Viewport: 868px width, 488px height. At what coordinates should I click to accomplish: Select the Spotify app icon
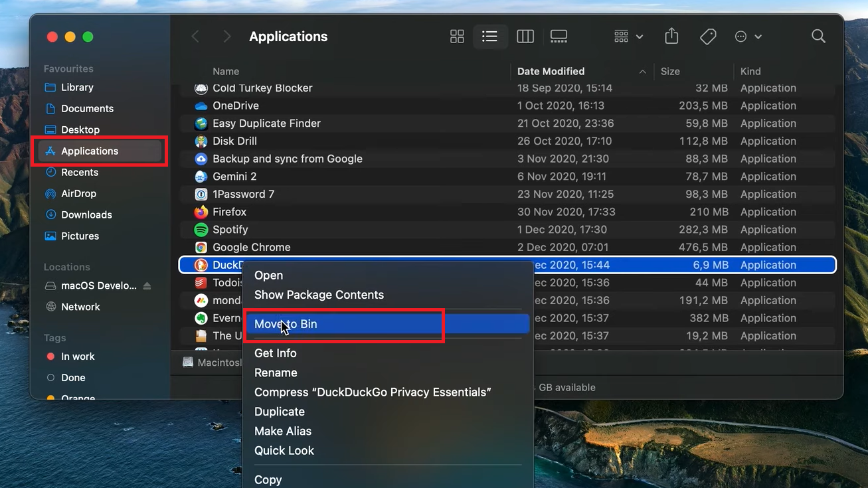coord(201,230)
